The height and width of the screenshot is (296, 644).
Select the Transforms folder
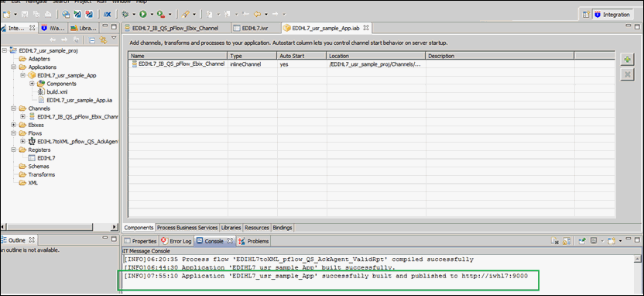[x=42, y=174]
